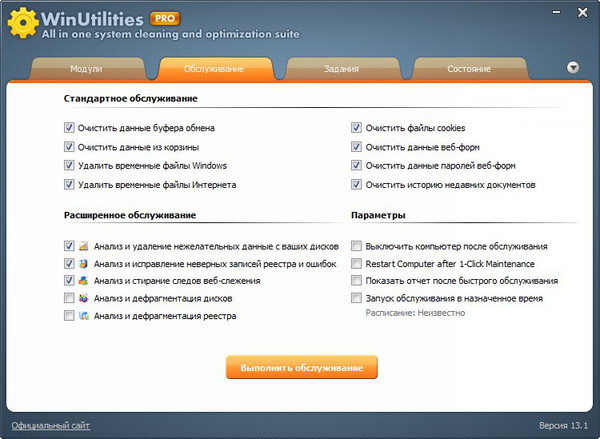This screenshot has width=600, height=439.
Task: Minimize the WinUtilities window
Action: (x=556, y=12)
